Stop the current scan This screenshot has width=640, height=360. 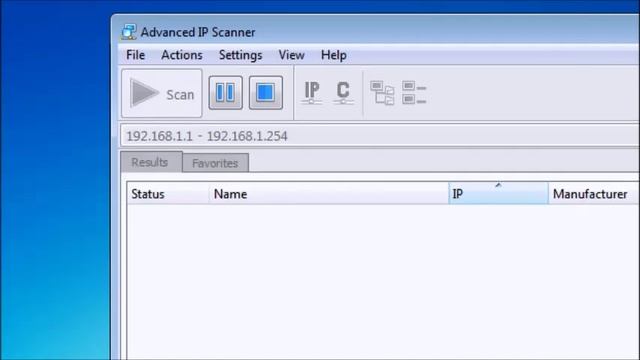coord(266,93)
